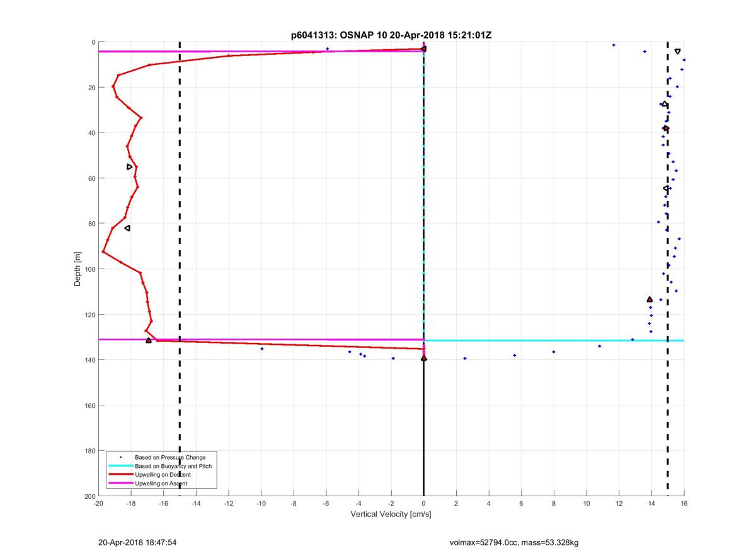The width and height of the screenshot is (756, 558).
Task: Click legend entry 'Upwelling on Ascent'
Action: coord(161,483)
